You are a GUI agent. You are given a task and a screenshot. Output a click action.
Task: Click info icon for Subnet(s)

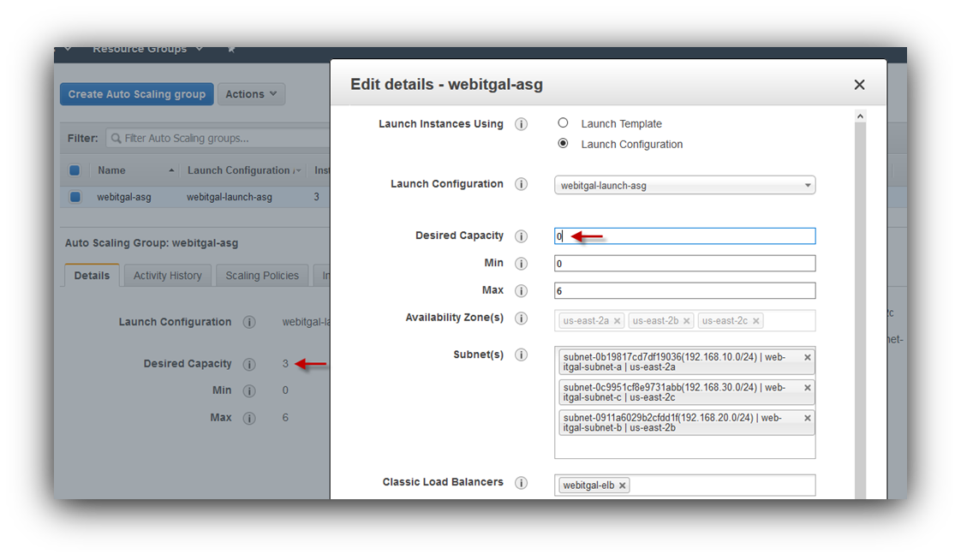[x=521, y=354]
